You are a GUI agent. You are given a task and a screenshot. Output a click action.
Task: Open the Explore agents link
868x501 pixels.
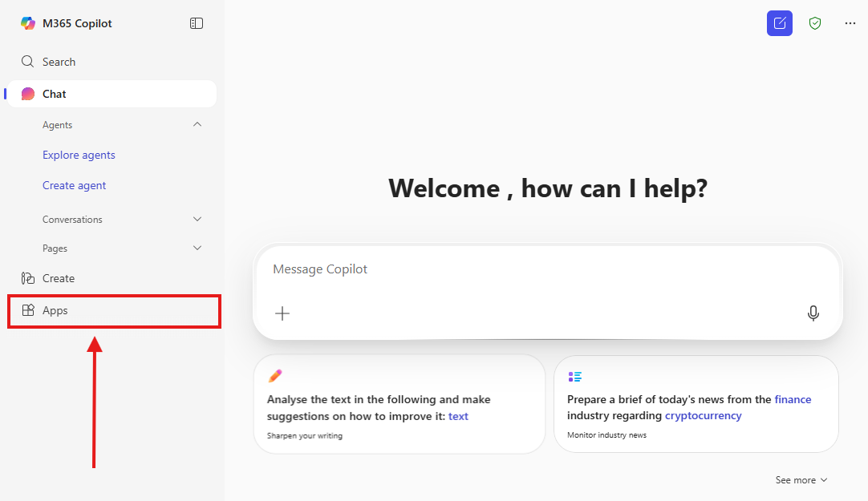pos(79,155)
